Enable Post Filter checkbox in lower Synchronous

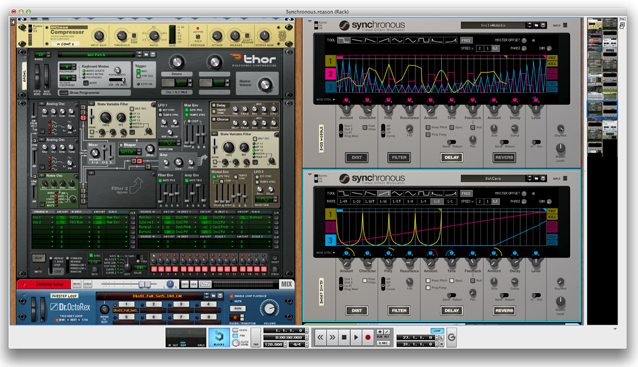tap(365, 281)
